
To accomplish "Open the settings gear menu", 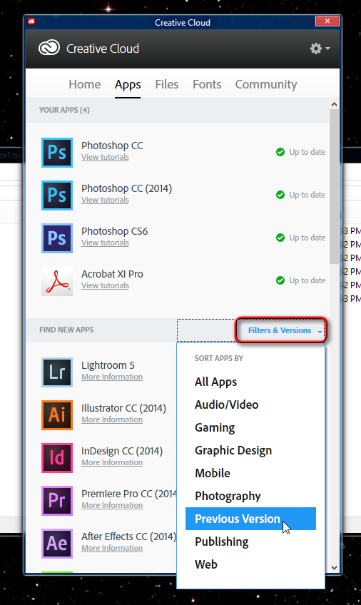I will (320, 49).
